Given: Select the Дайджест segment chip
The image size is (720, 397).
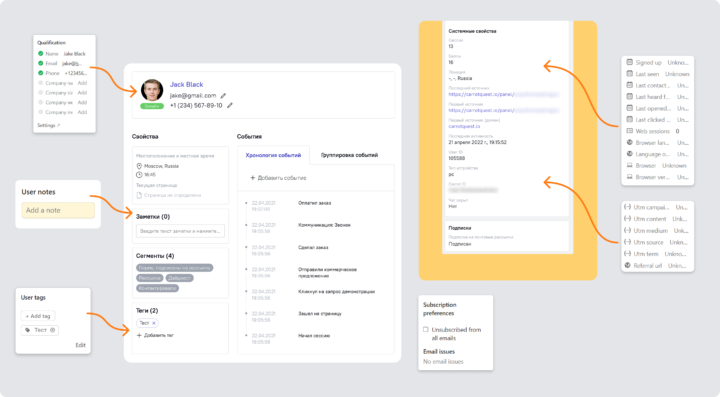Looking at the screenshot, I should [180, 278].
